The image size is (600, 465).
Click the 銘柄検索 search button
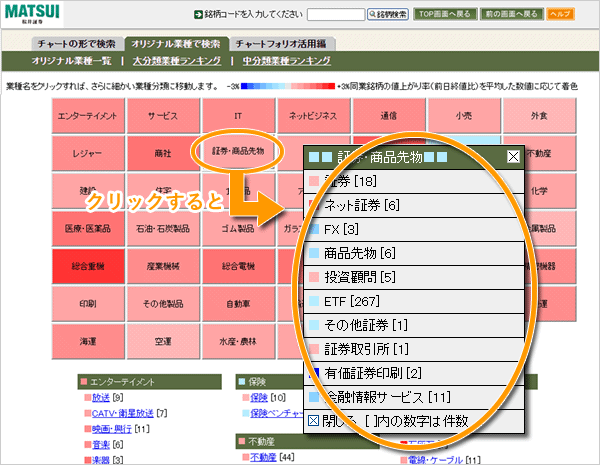[388, 15]
